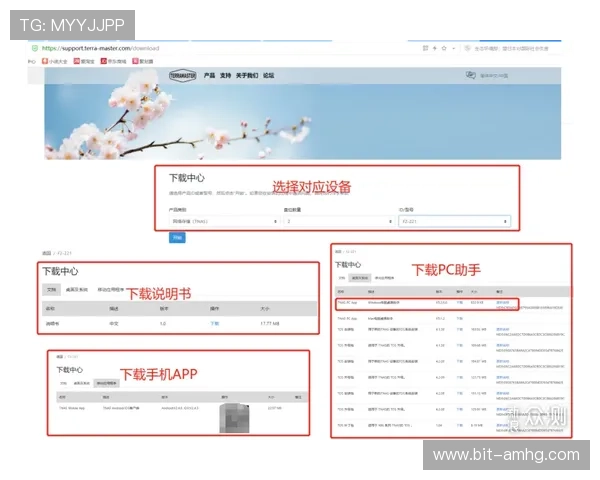The height and width of the screenshot is (480, 600).
Task: Click the TerraMaster logo
Action: (183, 75)
